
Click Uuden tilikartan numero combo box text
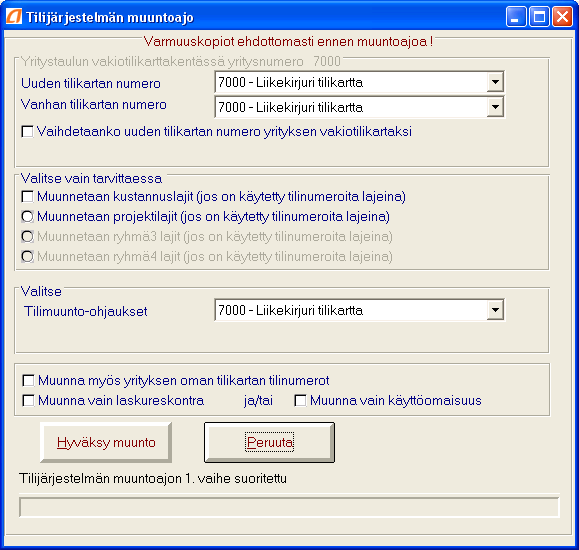pyautogui.click(x=351, y=82)
